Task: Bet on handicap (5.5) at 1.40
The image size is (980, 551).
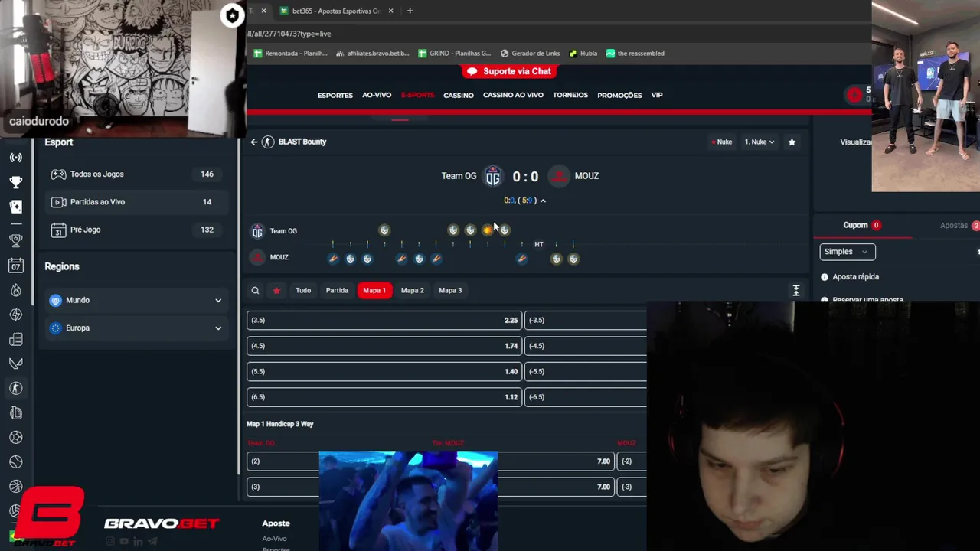Action: (x=384, y=371)
